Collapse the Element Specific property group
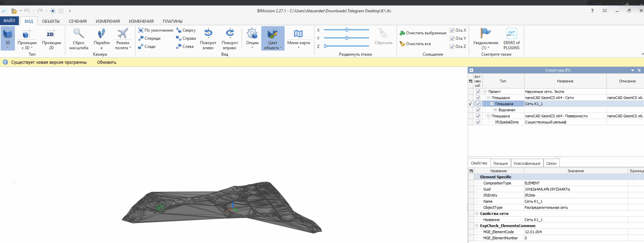Screen dimensions: 644x243 [476, 177]
